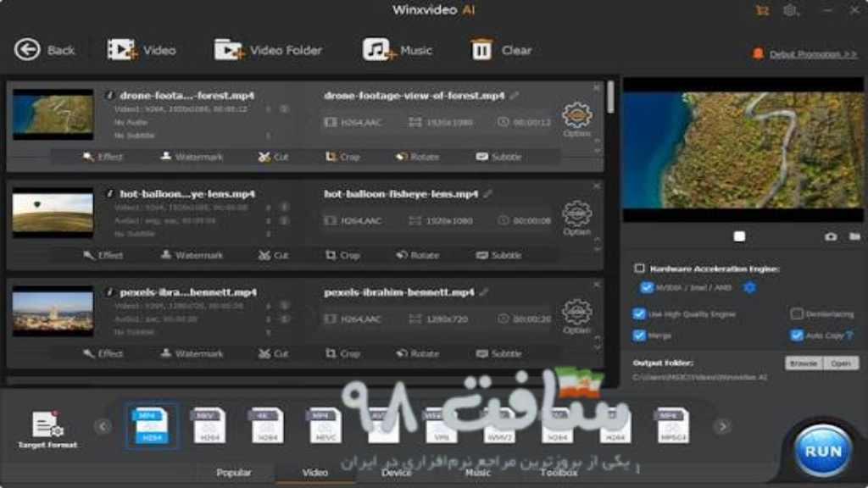
Task: Show previous format presets
Action: click(103, 426)
